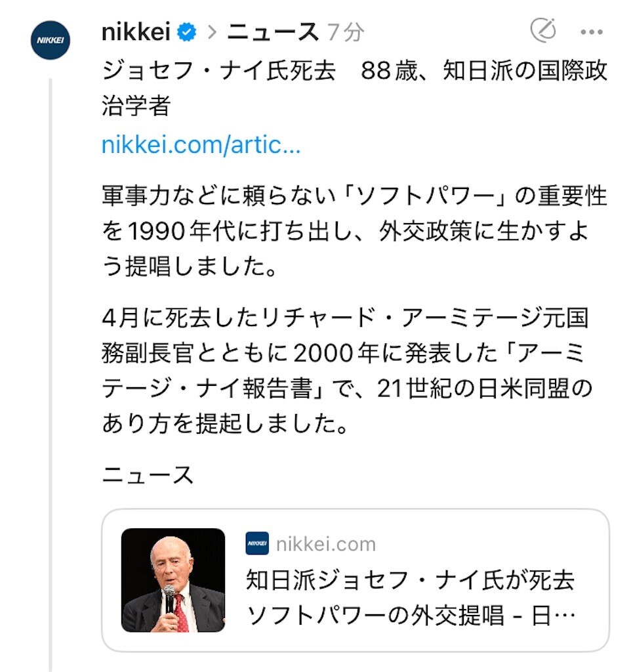Viewport: 631px width, 672px height.
Task: Open the NIKKEI profile avatar
Action: (50, 40)
